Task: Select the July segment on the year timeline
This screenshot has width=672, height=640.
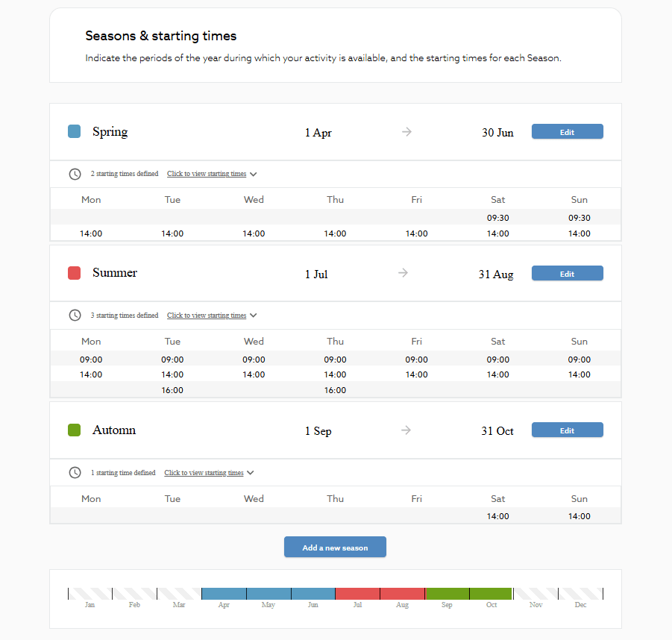Action: [x=357, y=594]
